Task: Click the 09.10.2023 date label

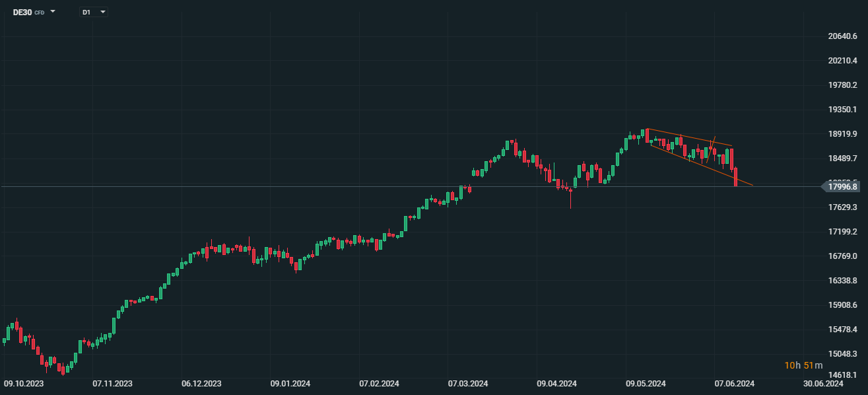Action: [24, 383]
